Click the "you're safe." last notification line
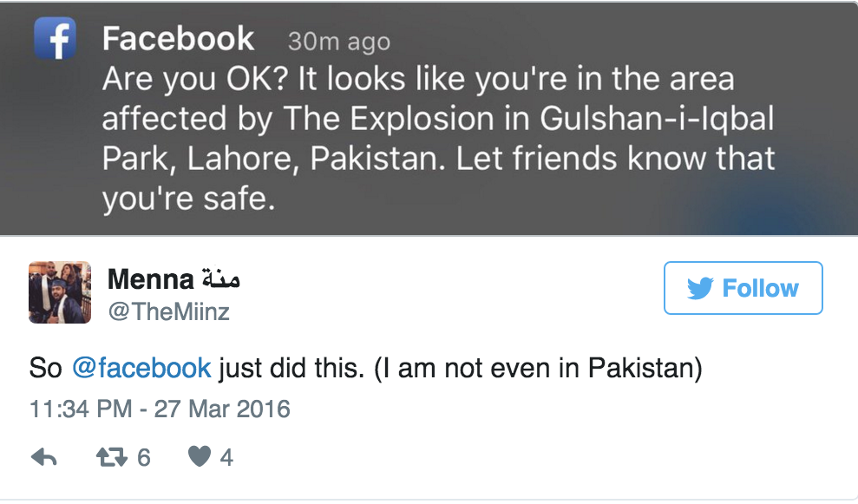This screenshot has height=504, width=858. pyautogui.click(x=188, y=200)
